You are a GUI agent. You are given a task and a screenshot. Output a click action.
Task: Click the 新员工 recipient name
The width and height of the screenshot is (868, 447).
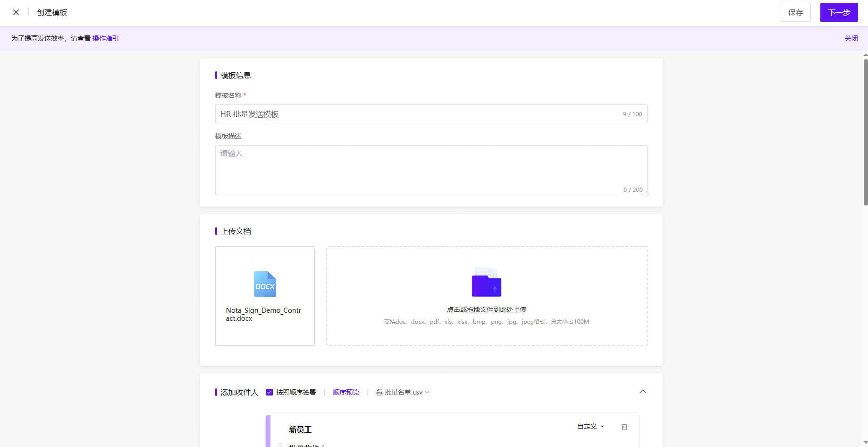(x=300, y=430)
